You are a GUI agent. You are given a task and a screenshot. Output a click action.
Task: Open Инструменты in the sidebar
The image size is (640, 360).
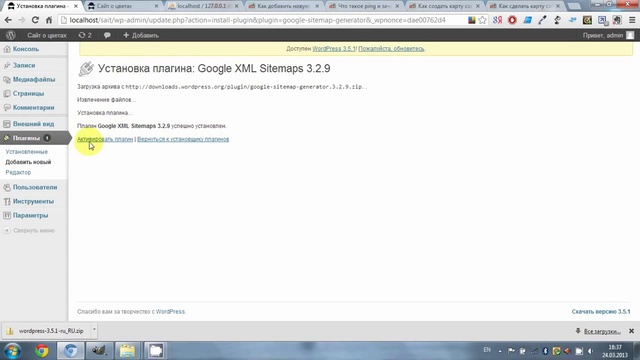[x=34, y=201]
